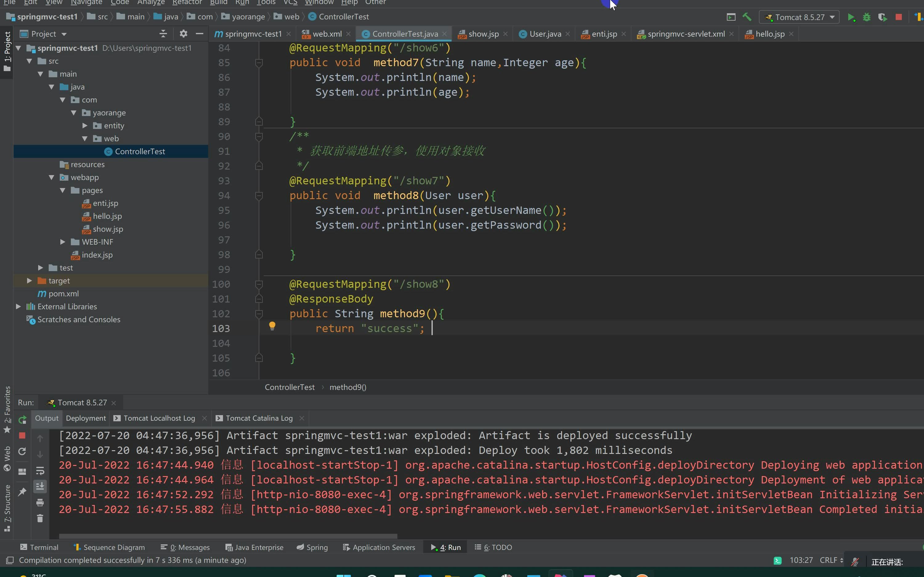Viewport: 924px width, 577px height.
Task: Clear console output with the trash icon
Action: tap(40, 518)
